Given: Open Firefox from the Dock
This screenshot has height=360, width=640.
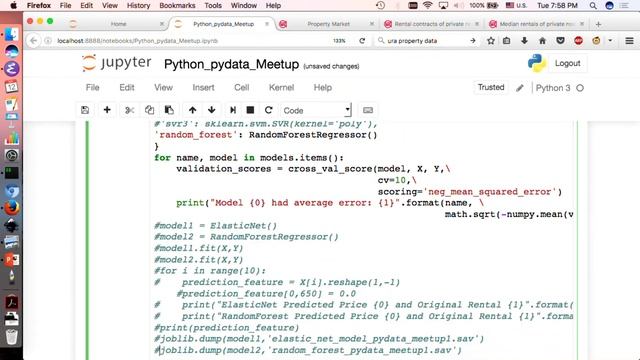Looking at the screenshot, I should [x=11, y=208].
